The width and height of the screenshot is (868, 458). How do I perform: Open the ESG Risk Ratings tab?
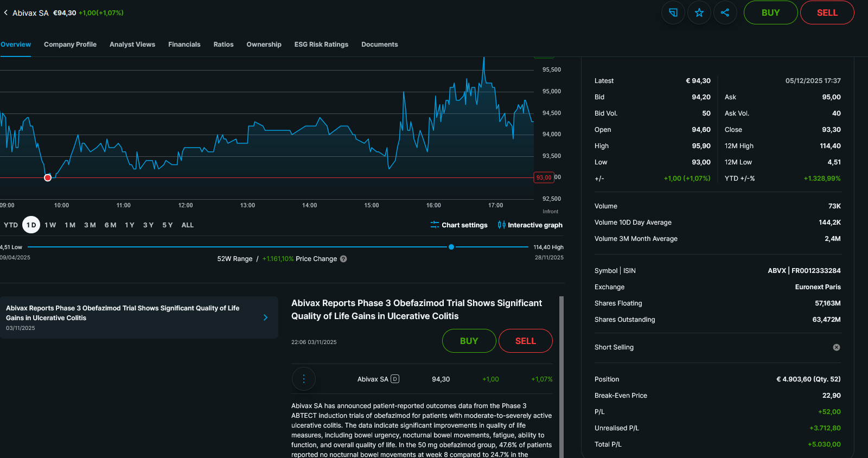321,44
